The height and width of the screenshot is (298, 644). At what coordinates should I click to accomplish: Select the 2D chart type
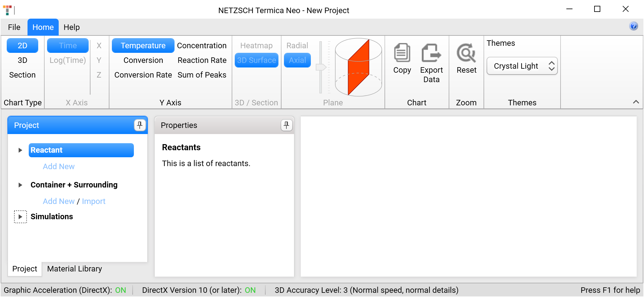[x=22, y=45]
